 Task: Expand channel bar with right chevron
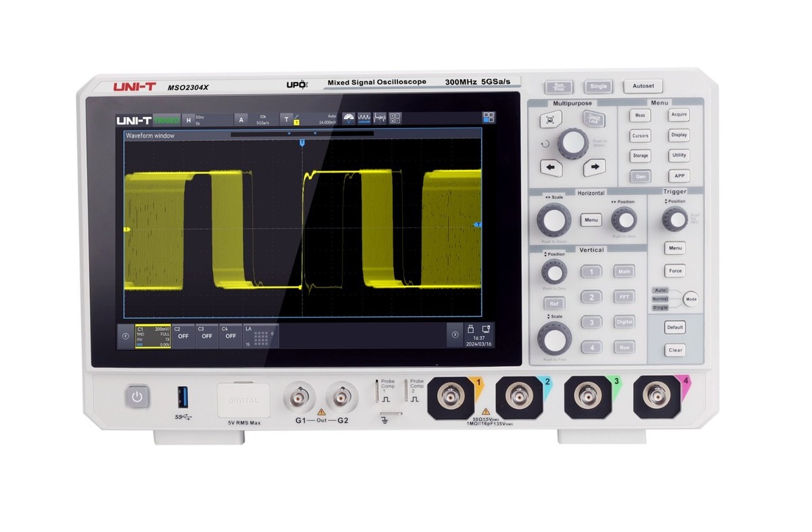456,336
